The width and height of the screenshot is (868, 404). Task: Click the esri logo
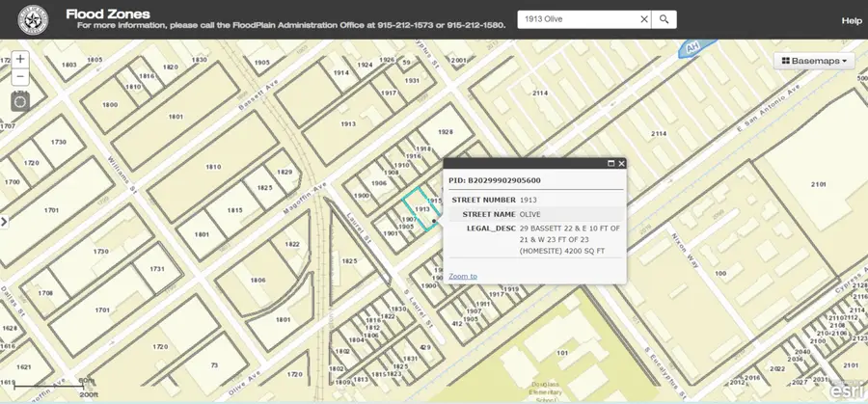(x=848, y=391)
